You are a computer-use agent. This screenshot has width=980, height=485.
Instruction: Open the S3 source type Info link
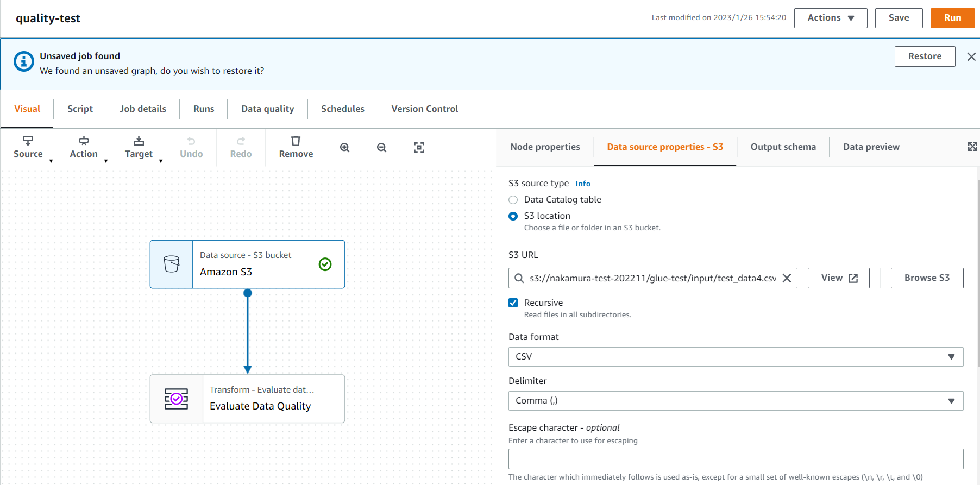click(x=583, y=184)
